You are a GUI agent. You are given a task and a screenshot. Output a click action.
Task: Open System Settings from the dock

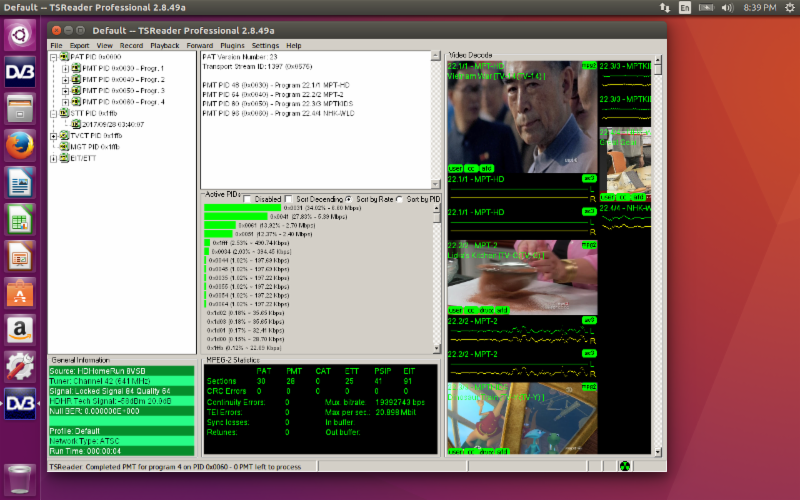[x=19, y=365]
